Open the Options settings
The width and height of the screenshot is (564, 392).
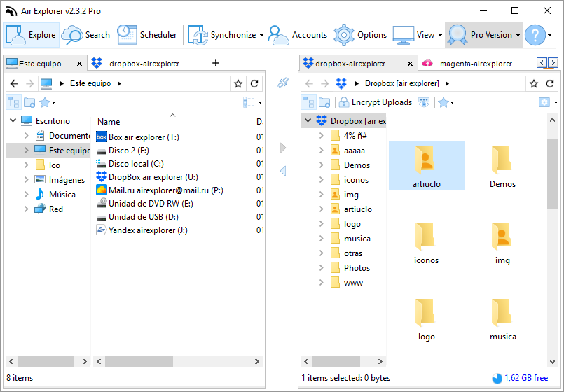(361, 35)
